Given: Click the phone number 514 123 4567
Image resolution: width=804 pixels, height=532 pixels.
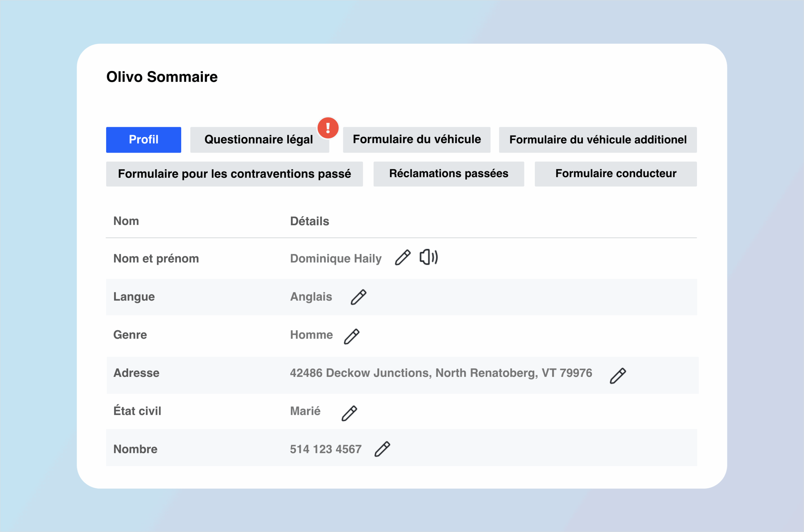Looking at the screenshot, I should coord(326,448).
